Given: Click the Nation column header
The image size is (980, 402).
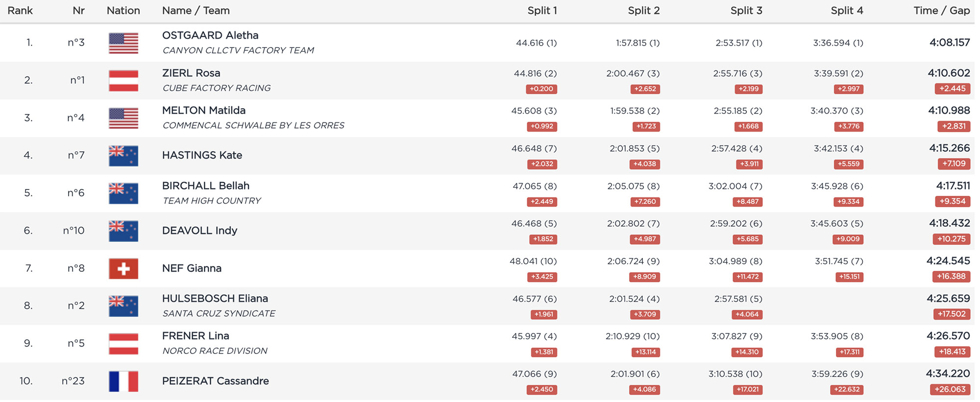Looking at the screenshot, I should click(x=123, y=11).
